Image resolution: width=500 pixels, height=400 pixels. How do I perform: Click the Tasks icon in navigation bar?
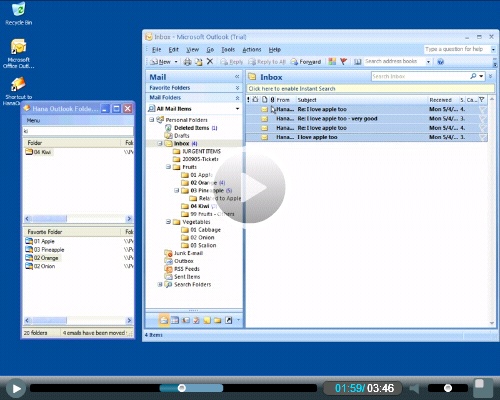[x=196, y=320]
